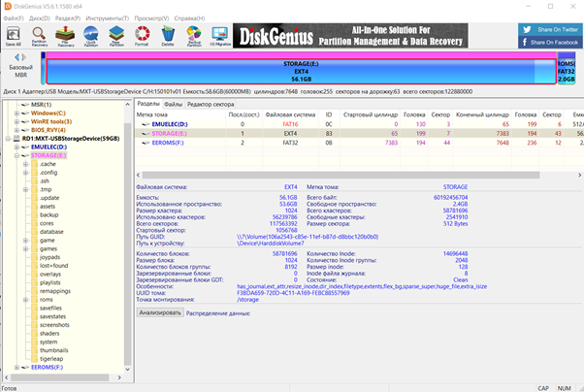The width and height of the screenshot is (584, 392).
Task: Open the Файл(F) menu
Action: click(14, 18)
